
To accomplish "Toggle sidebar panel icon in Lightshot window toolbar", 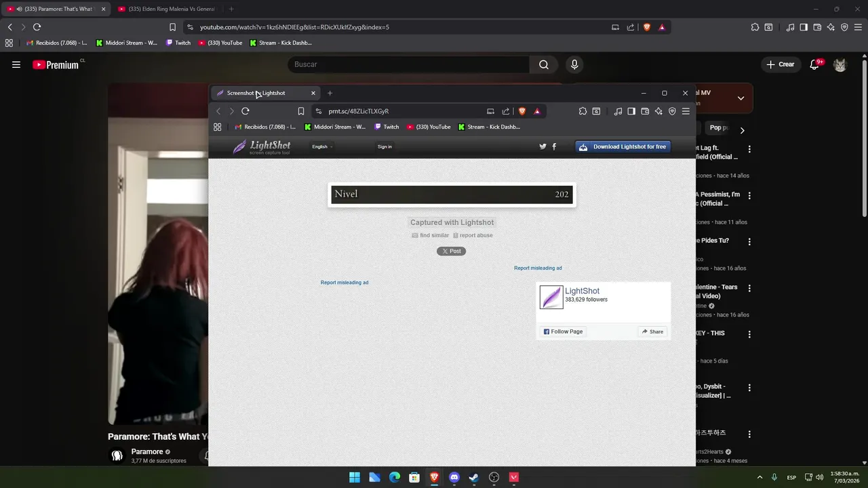I will 631,111.
